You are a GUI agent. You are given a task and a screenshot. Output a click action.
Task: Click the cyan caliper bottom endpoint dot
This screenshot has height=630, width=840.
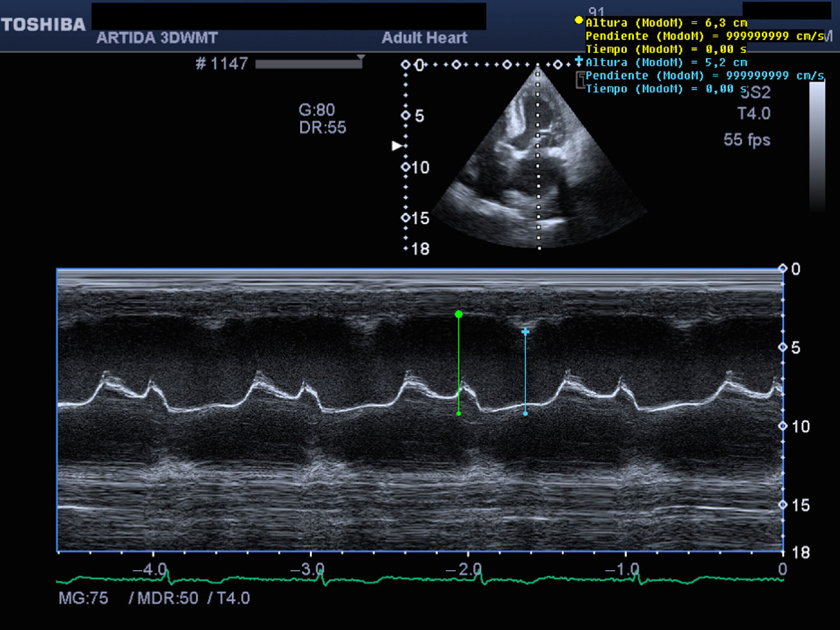click(525, 414)
